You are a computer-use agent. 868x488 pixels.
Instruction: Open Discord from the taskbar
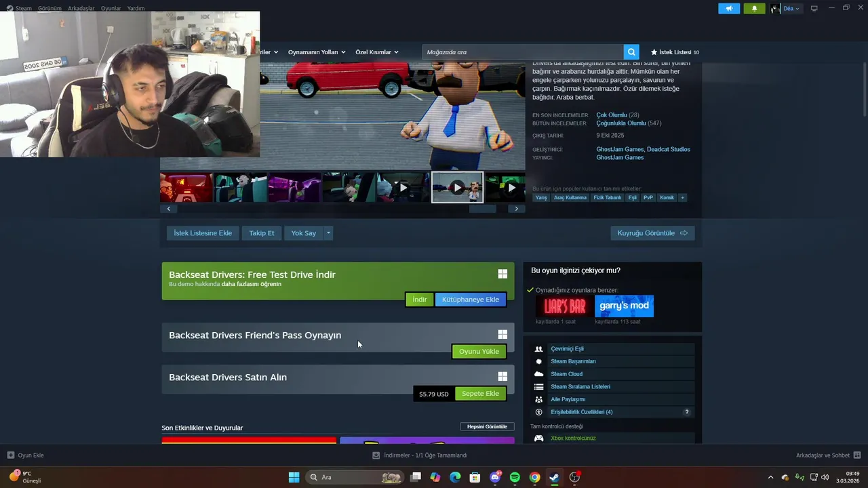pos(495,477)
